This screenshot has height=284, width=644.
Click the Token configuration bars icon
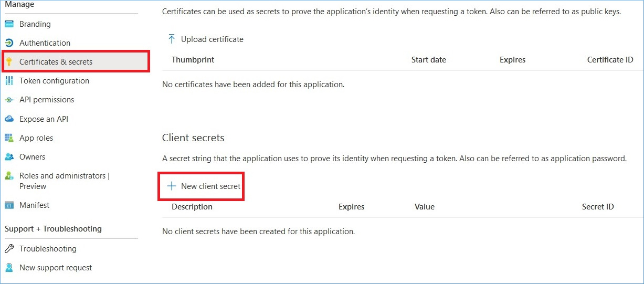(x=9, y=81)
